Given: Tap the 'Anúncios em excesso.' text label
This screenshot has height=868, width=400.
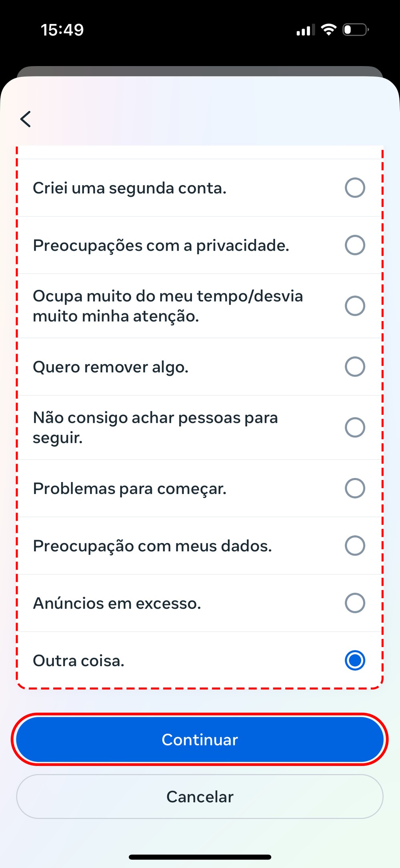Looking at the screenshot, I should pos(117,603).
